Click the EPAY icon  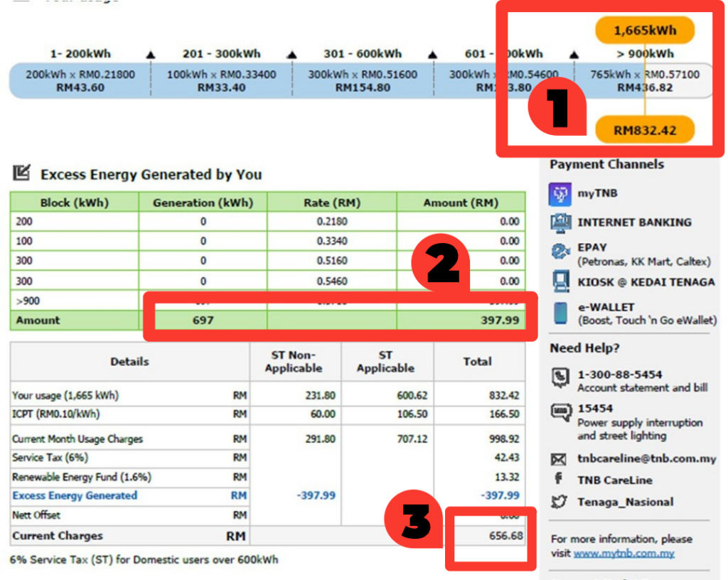coord(560,252)
